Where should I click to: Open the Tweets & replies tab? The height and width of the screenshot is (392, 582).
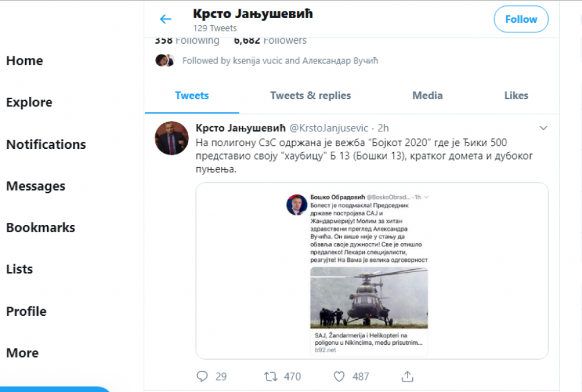point(310,95)
